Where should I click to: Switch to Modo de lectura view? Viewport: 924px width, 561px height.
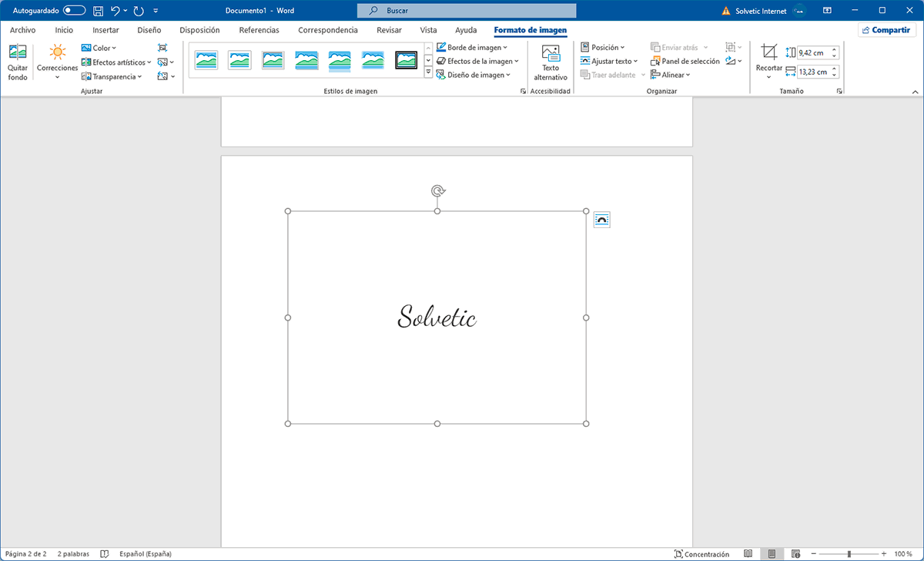point(748,554)
